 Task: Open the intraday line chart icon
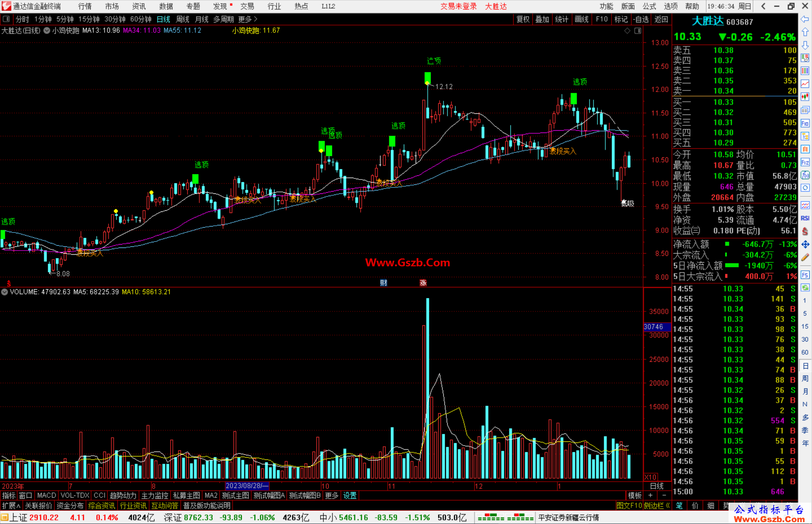tap(805, 84)
